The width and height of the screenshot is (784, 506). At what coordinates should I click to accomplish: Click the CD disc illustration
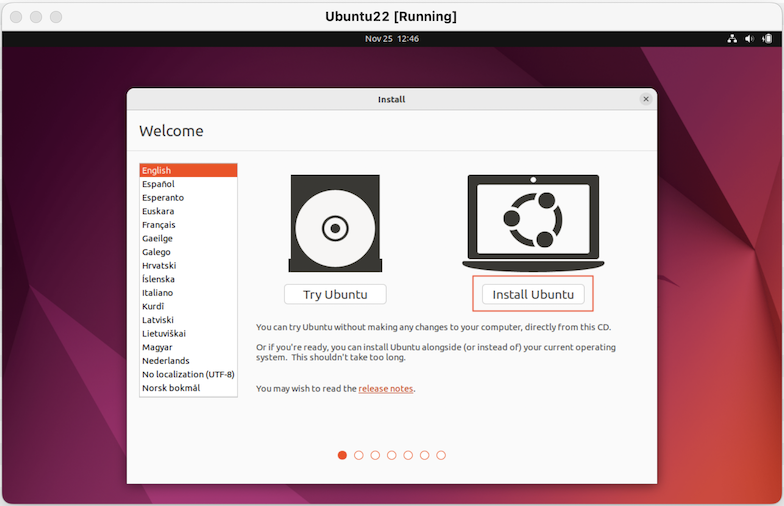335,223
